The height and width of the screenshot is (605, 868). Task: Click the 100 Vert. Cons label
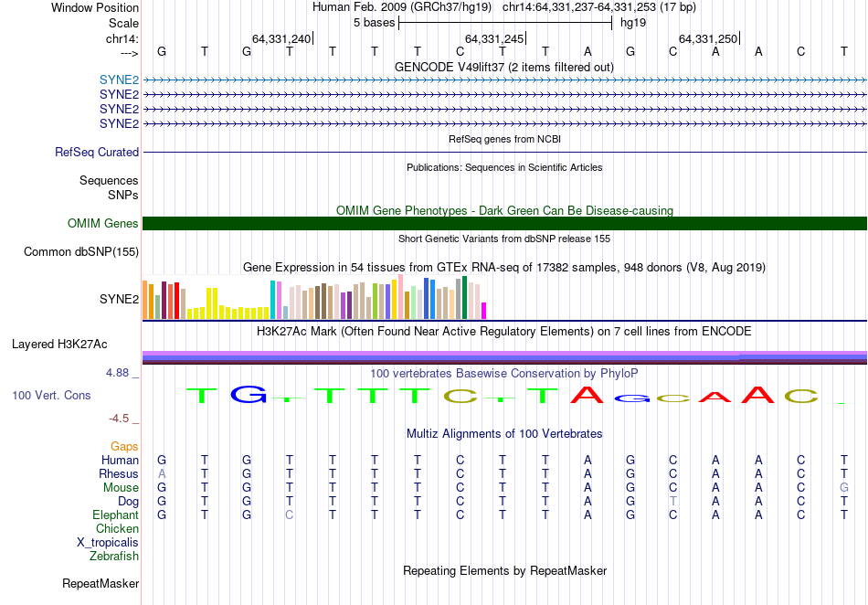click(51, 395)
